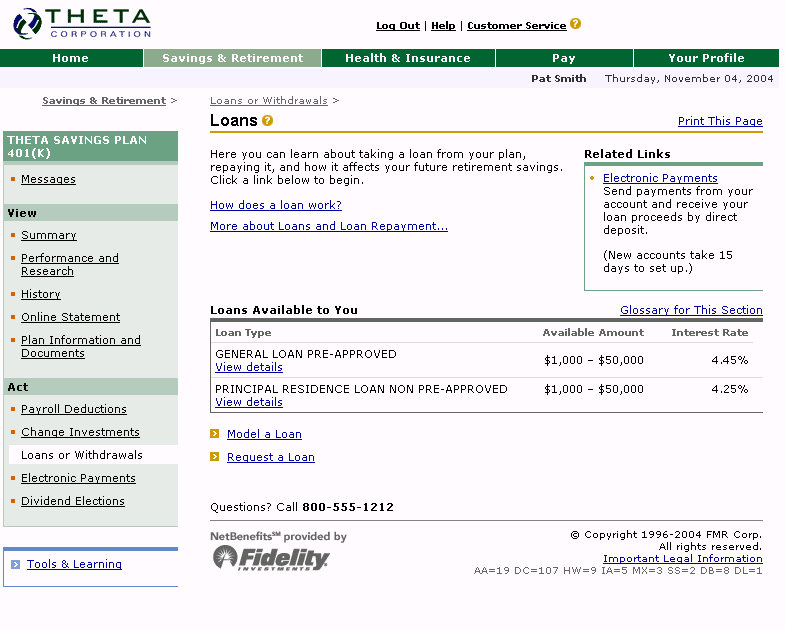Click the arrow icon beside Model a Loan
This screenshot has height=631, width=785.
click(214, 434)
